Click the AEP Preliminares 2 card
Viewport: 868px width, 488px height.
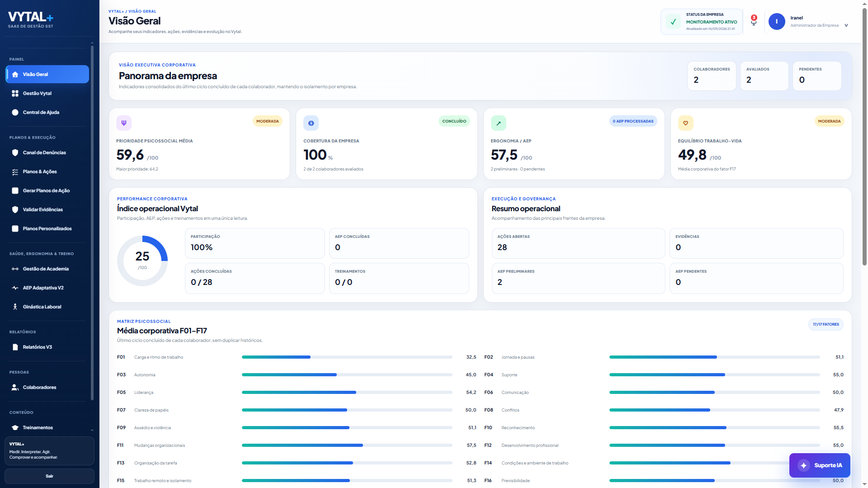click(x=578, y=278)
